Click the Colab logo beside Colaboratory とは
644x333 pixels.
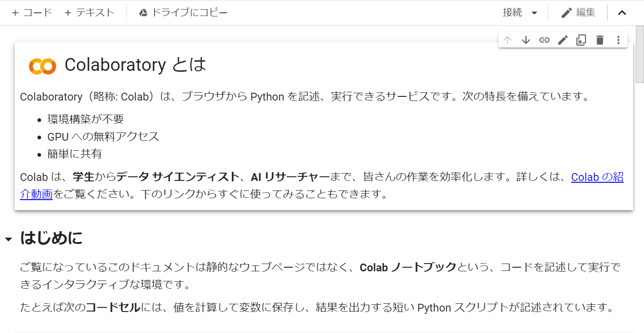43,65
